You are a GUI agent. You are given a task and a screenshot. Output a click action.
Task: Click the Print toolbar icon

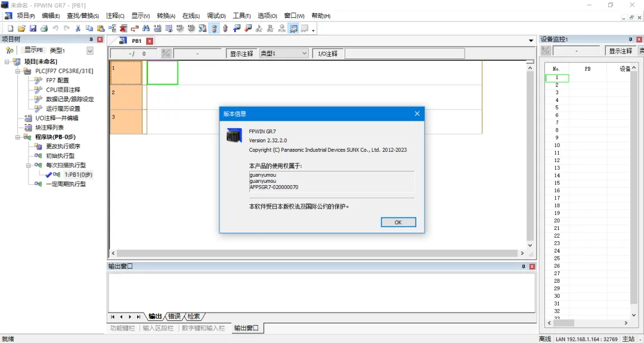[44, 29]
